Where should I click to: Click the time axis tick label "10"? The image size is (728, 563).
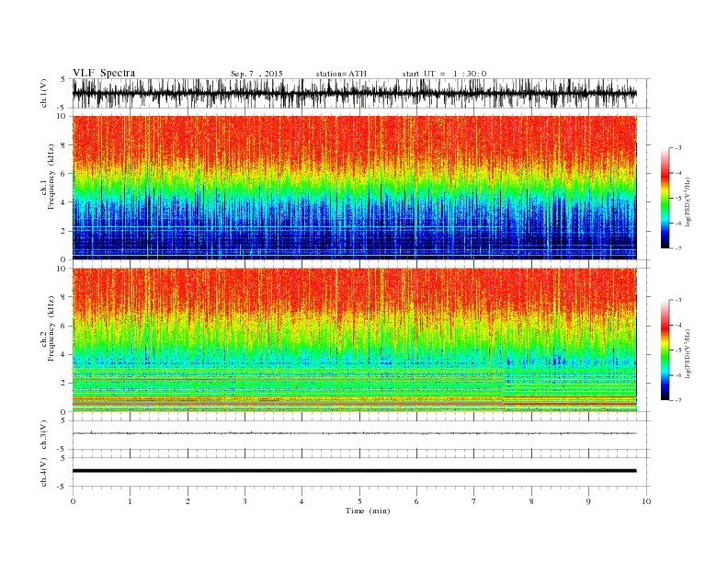coord(647,501)
